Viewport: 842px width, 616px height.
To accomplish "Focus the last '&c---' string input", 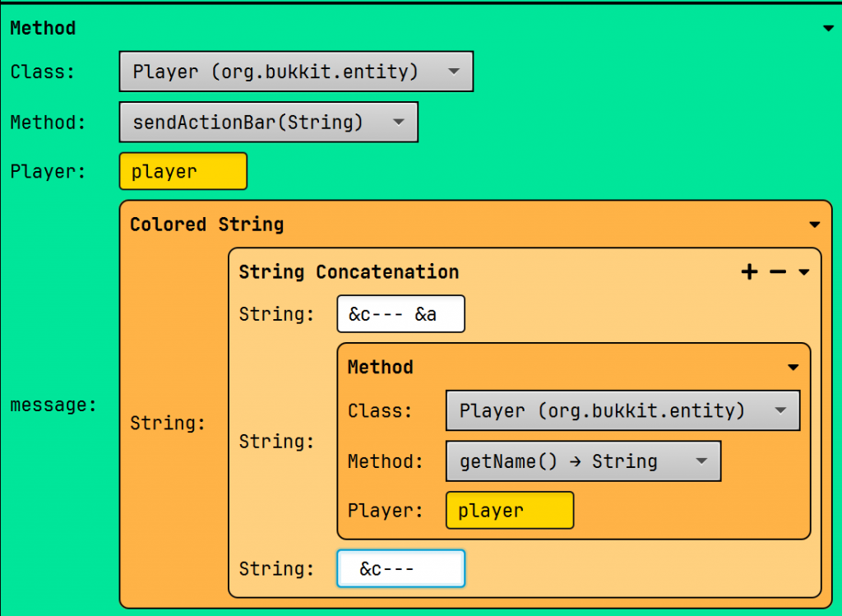I will pos(400,569).
